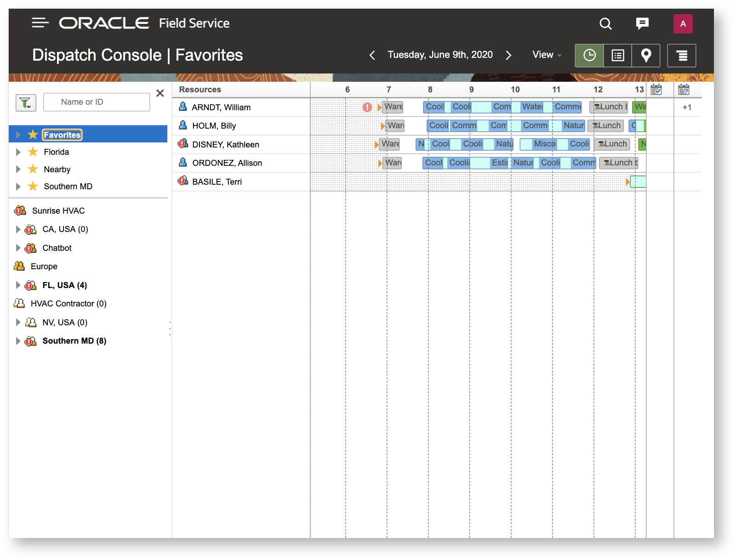The height and width of the screenshot is (560, 736).
Task: Click the date Tuesday, June 9th, 2020
Action: tap(440, 55)
